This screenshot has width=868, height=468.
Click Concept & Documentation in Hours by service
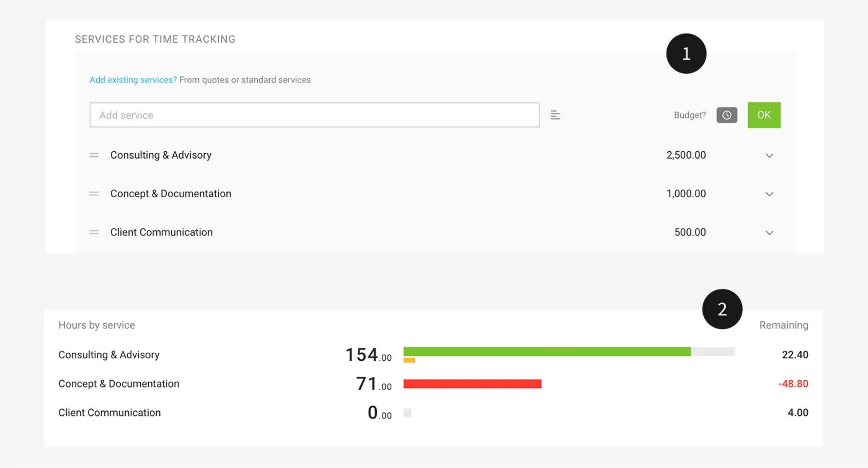[x=119, y=384]
